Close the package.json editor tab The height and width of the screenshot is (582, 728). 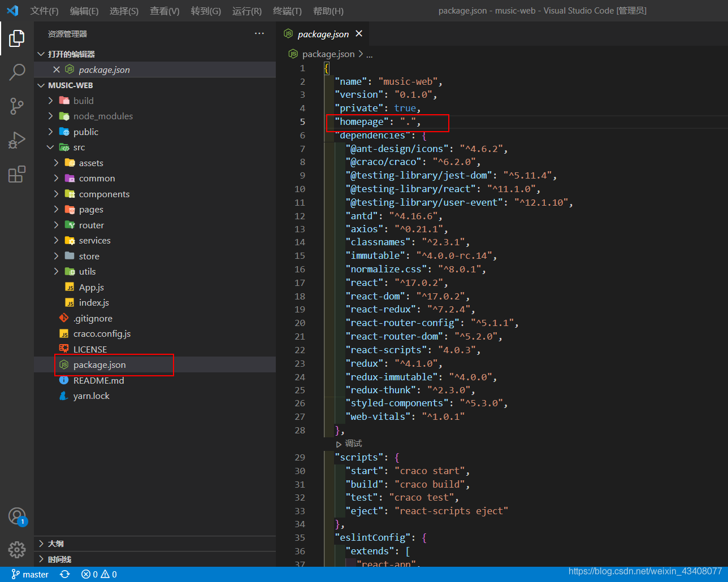359,34
